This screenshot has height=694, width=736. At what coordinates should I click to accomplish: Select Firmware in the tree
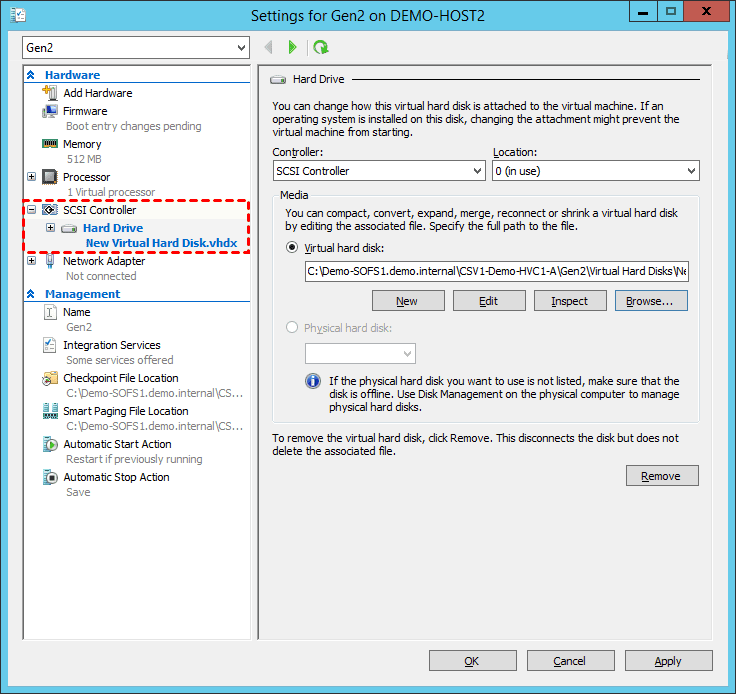coord(85,111)
